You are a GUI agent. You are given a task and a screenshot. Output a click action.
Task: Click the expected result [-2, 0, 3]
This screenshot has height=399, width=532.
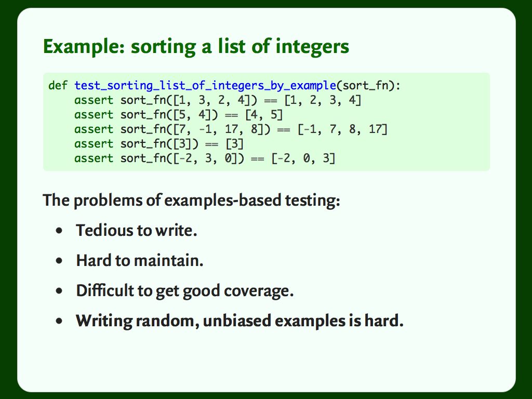click(303, 158)
